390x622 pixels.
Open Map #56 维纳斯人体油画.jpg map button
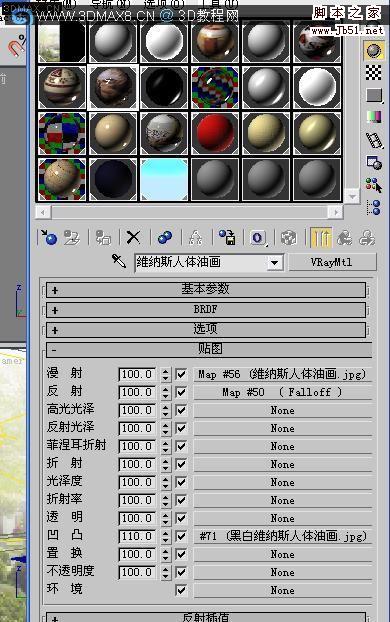tap(282, 374)
